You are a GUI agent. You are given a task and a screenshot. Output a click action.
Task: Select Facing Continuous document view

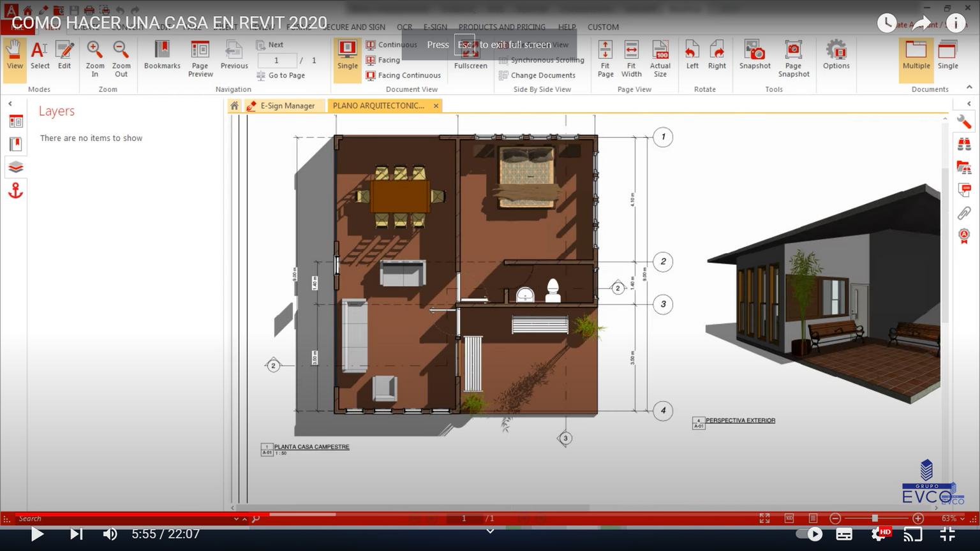click(403, 75)
